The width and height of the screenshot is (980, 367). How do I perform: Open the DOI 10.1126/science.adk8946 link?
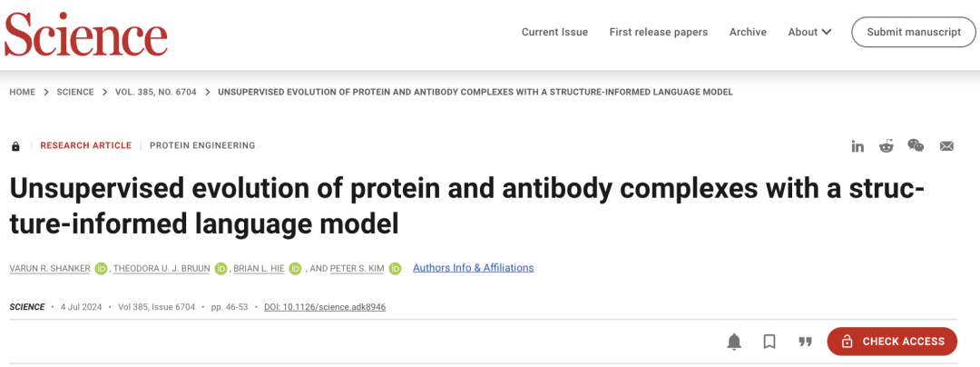pyautogui.click(x=325, y=307)
